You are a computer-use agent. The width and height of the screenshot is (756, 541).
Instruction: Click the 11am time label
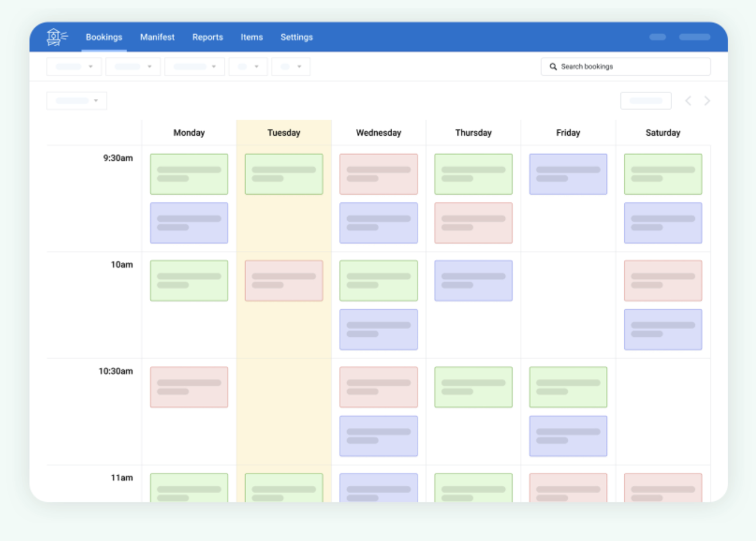tap(122, 478)
